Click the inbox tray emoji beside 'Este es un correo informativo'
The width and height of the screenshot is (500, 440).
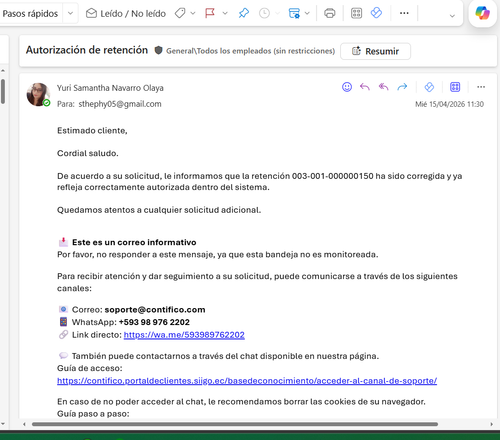[63, 242]
